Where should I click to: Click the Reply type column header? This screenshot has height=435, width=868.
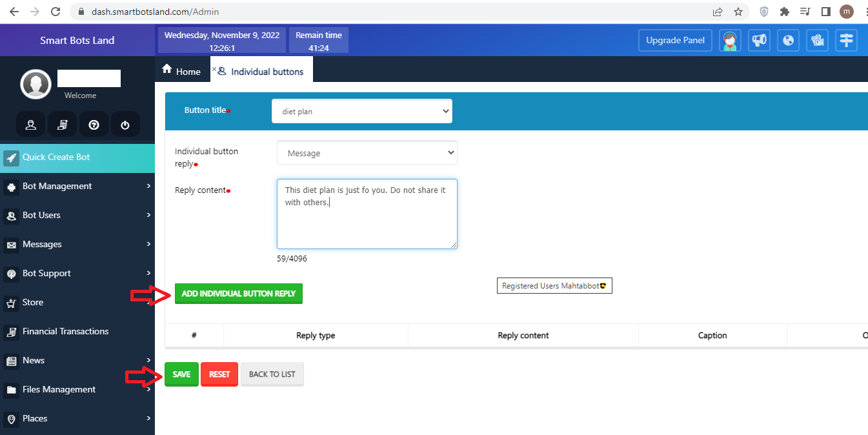click(316, 336)
